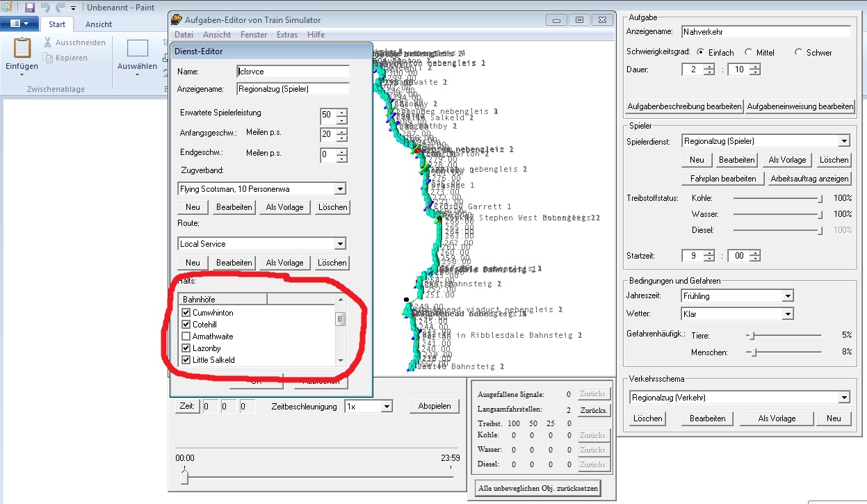Click the Kopieren icon in Zwischenablage
The image size is (867, 504).
click(x=48, y=58)
